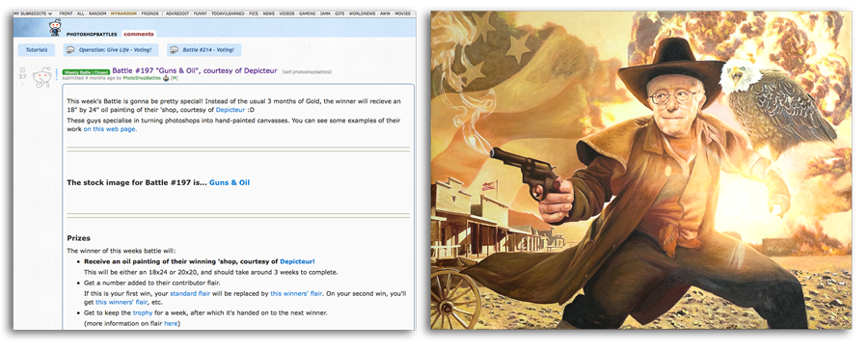The image size is (868, 352).
Task: Open IAMA subreddit link
Action: pyautogui.click(x=326, y=13)
